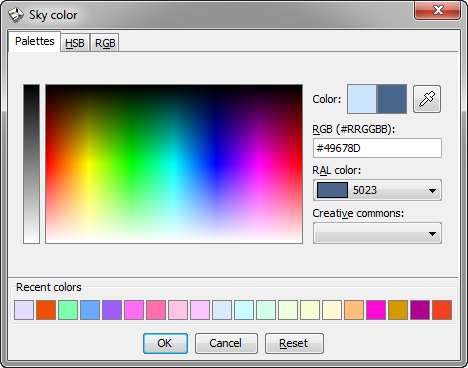
Task: Expand the Creative commons dropdown
Action: click(x=377, y=233)
